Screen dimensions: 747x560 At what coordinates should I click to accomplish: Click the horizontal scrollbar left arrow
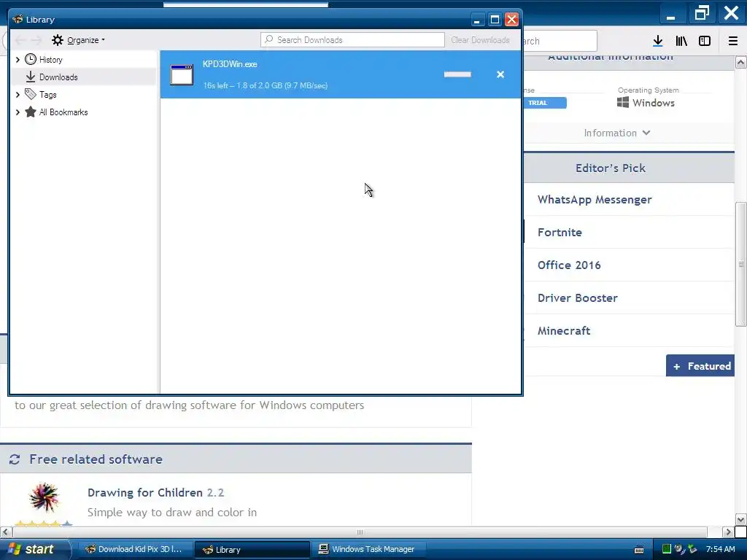pos(6,532)
